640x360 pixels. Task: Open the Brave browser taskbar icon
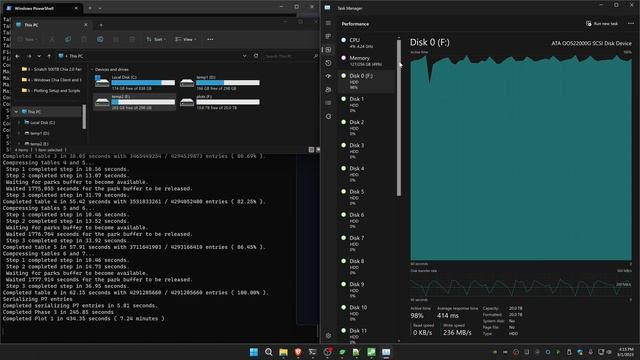tap(298, 352)
